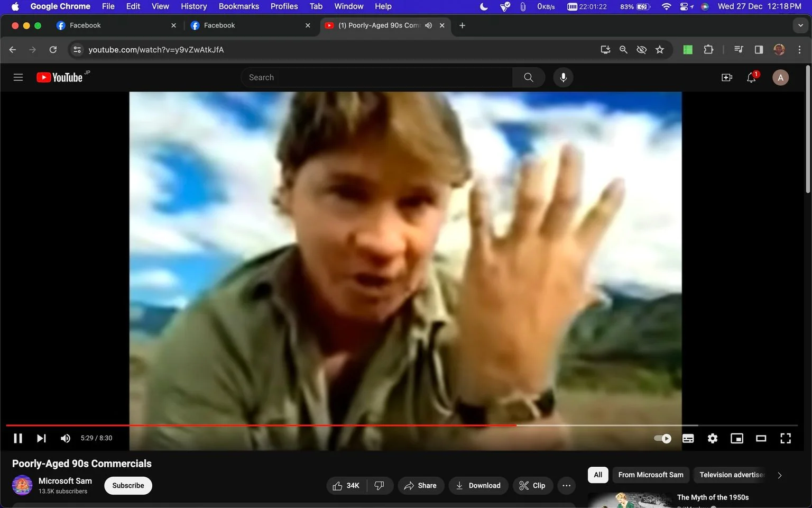
Task: Reload the page
Action: tap(53, 49)
